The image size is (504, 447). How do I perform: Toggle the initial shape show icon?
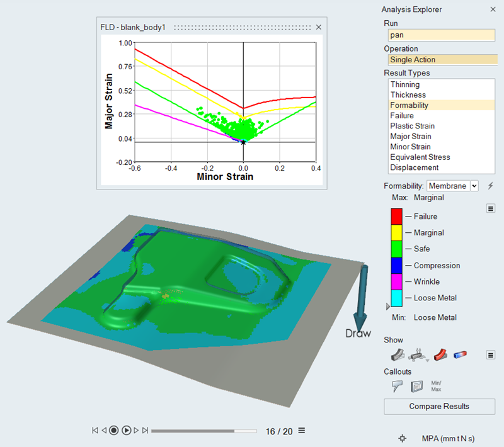(x=397, y=355)
